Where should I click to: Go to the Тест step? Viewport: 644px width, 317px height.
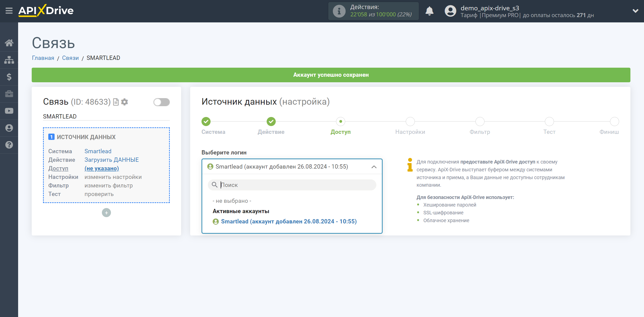[x=549, y=122]
